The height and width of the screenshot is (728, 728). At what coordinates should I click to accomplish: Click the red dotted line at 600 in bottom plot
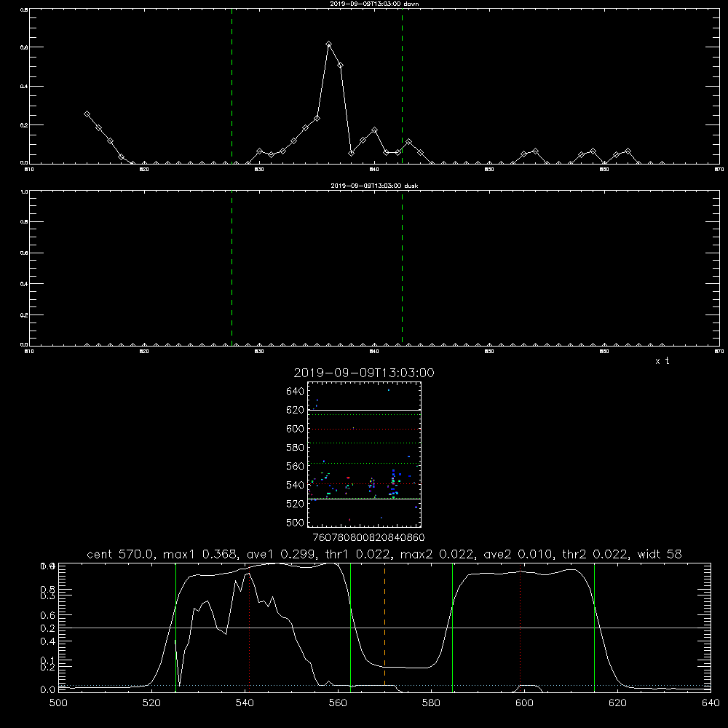pyautogui.click(x=520, y=627)
